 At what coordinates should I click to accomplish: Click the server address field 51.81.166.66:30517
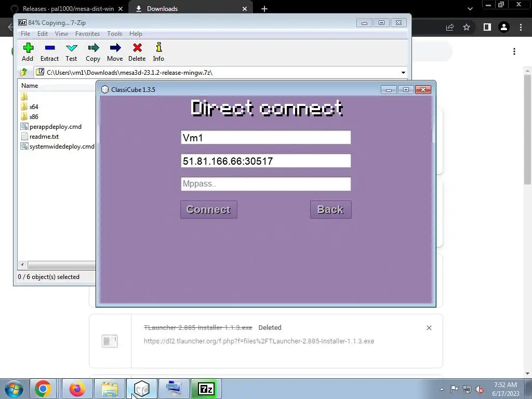coord(265,161)
